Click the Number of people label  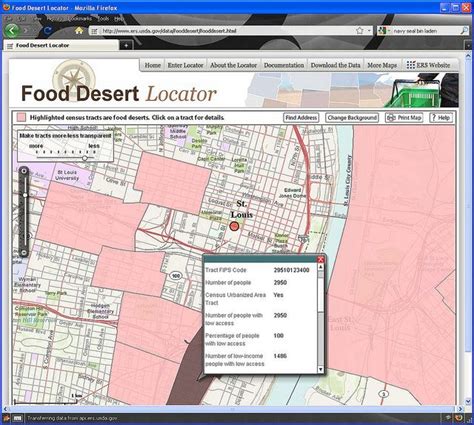[x=228, y=283]
